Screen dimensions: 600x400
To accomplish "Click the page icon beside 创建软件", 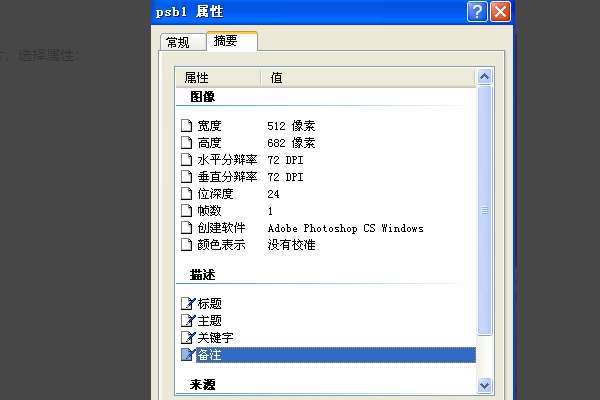I will [186, 228].
